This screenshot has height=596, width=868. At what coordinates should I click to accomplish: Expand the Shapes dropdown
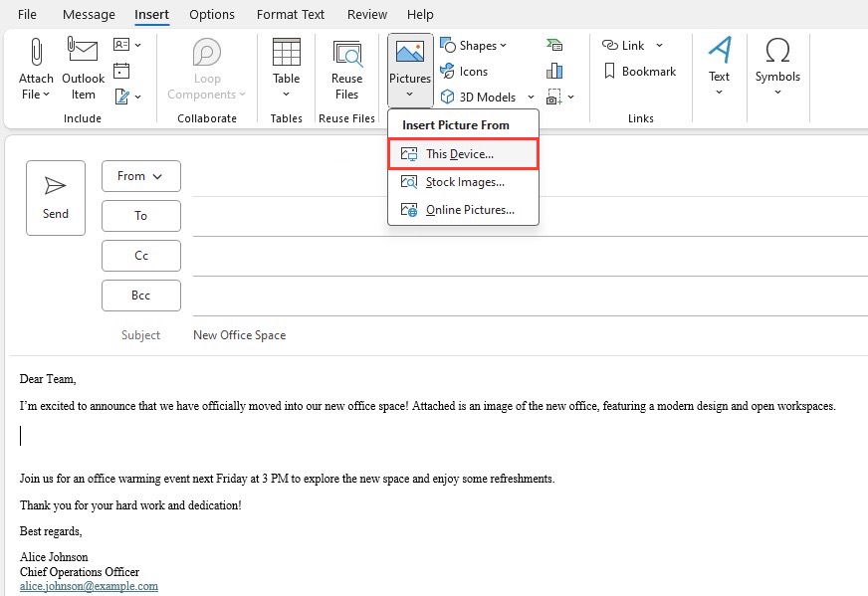[x=503, y=46]
